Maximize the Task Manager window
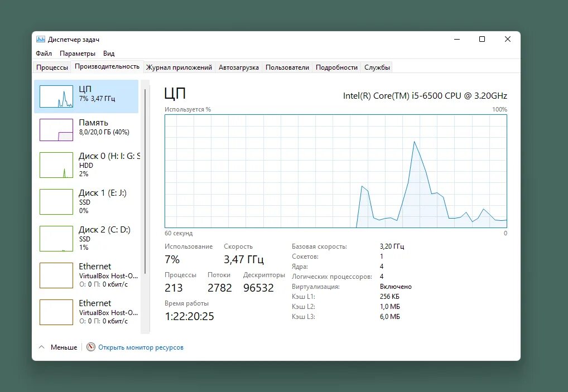 482,39
